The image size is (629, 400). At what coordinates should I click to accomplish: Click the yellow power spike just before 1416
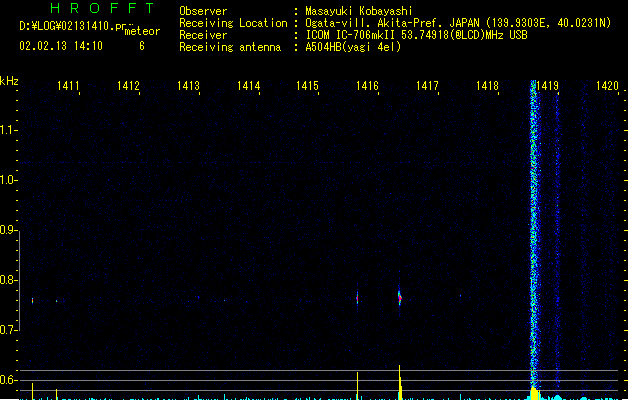357,386
